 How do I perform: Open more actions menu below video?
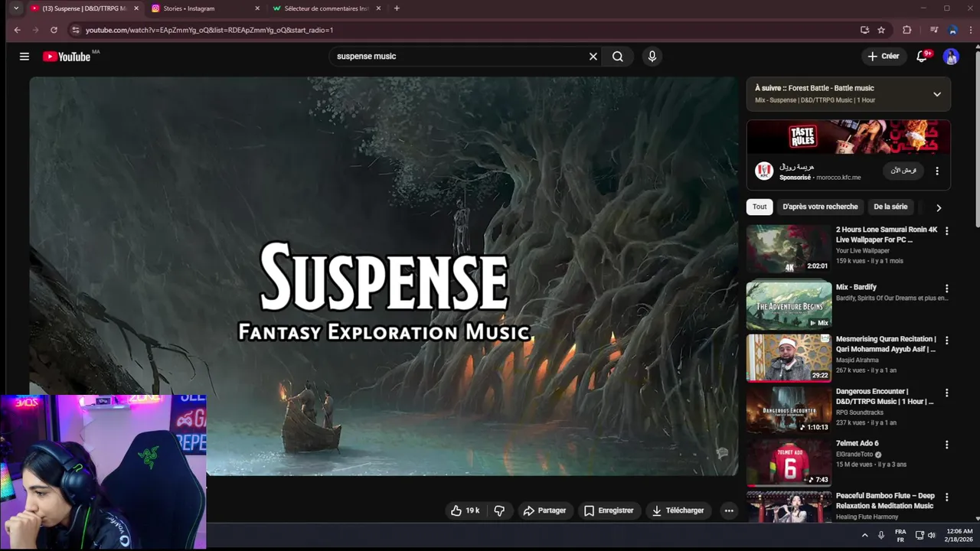(x=729, y=510)
